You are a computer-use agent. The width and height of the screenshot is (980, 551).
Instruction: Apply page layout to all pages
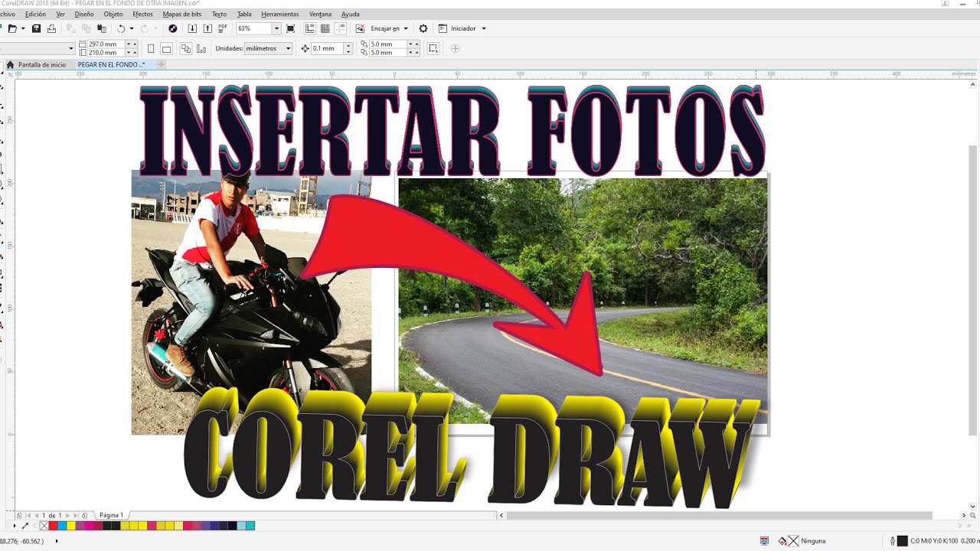coord(185,48)
